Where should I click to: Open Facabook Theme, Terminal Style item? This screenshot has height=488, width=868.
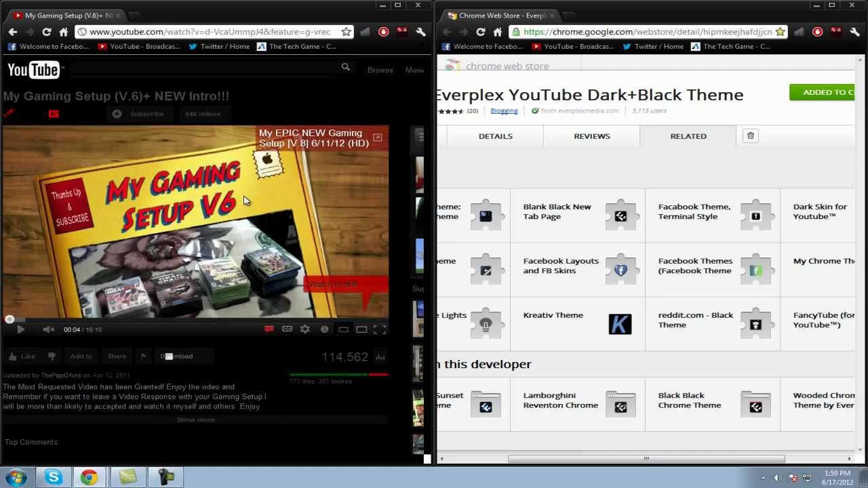tap(712, 215)
